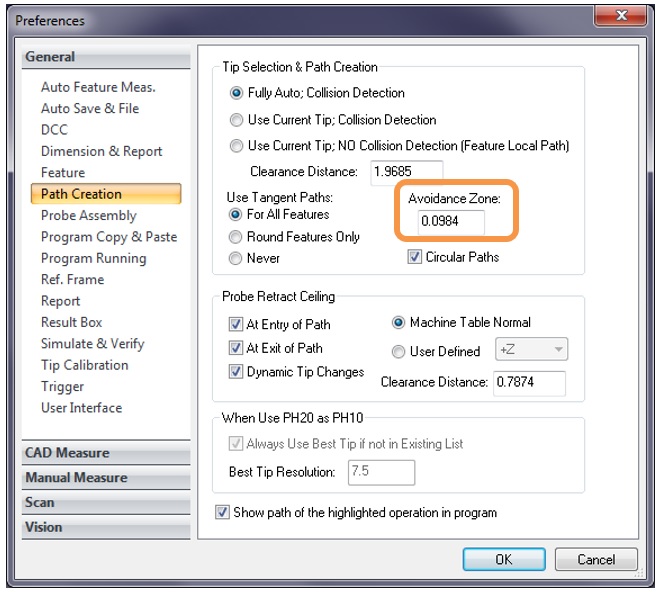Uncheck At Entry of Path
660x592 pixels.
tap(235, 324)
